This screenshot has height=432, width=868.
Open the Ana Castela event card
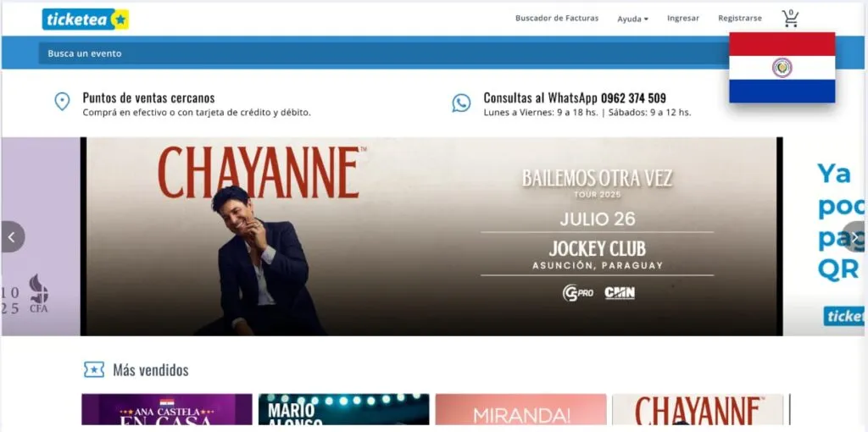pyautogui.click(x=167, y=409)
